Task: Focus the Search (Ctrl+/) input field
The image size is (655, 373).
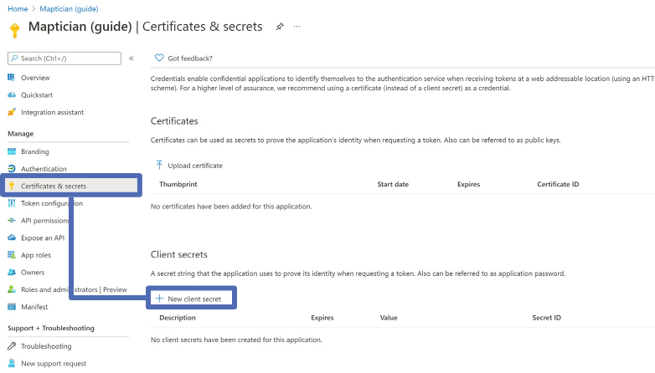Action: 64,58
